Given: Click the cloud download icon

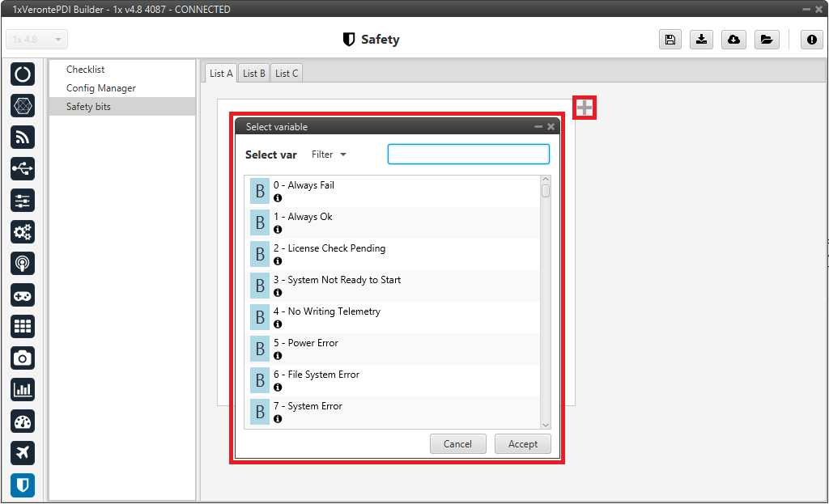Looking at the screenshot, I should 733,40.
